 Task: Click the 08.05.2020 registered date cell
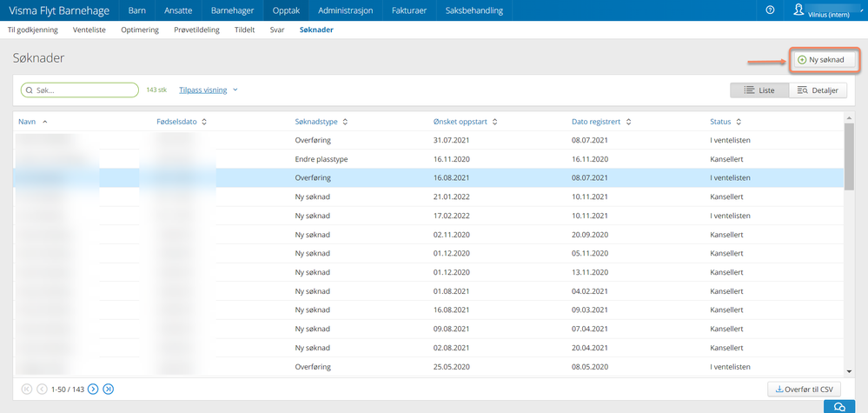590,367
